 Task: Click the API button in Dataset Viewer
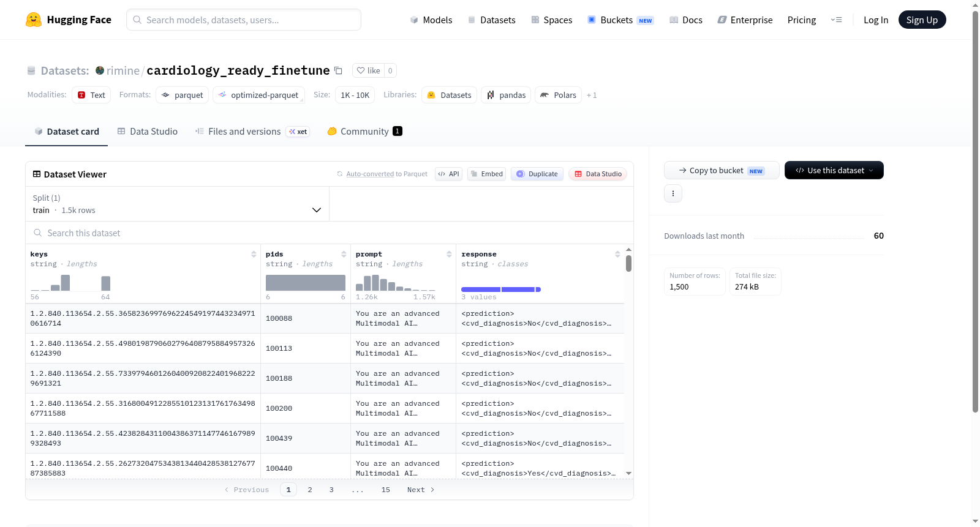pos(448,174)
